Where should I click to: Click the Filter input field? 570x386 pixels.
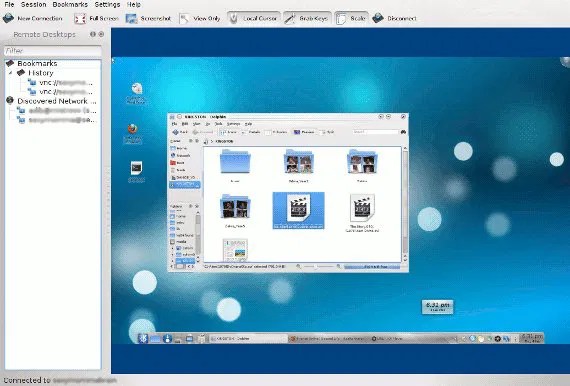(53, 51)
